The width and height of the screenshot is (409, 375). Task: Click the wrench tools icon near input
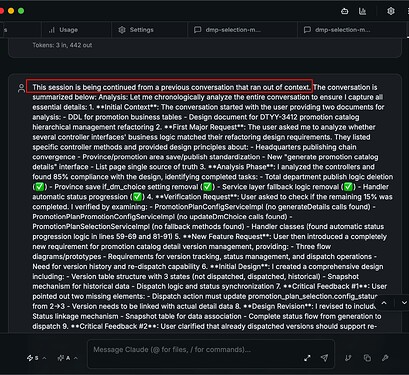[x=385, y=358]
